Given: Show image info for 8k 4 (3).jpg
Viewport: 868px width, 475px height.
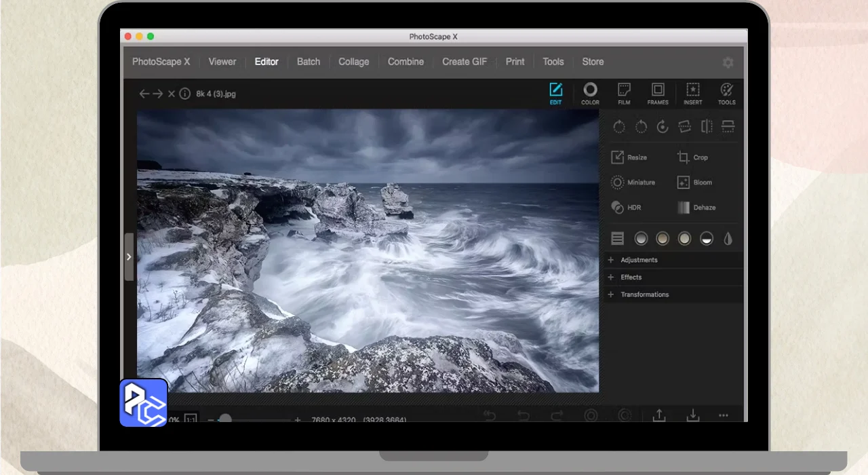Looking at the screenshot, I should [x=184, y=94].
